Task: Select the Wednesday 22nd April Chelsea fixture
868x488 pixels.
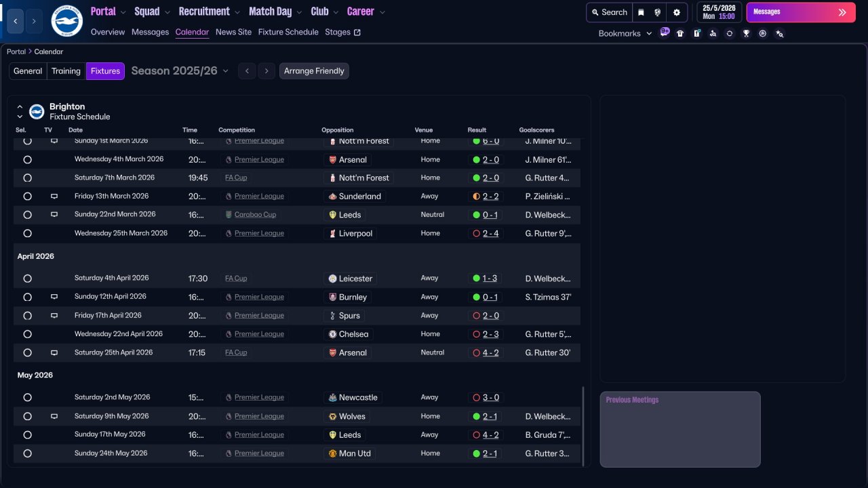Action: [x=27, y=334]
